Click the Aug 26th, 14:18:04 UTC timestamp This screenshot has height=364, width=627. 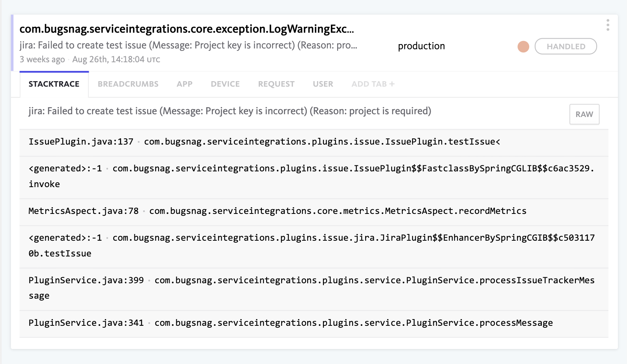pos(116,59)
